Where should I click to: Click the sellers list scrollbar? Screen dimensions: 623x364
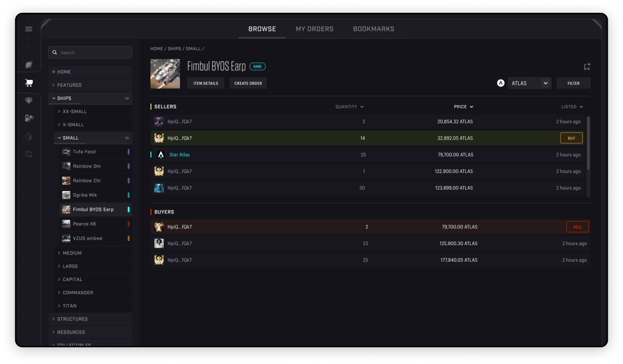click(x=589, y=143)
